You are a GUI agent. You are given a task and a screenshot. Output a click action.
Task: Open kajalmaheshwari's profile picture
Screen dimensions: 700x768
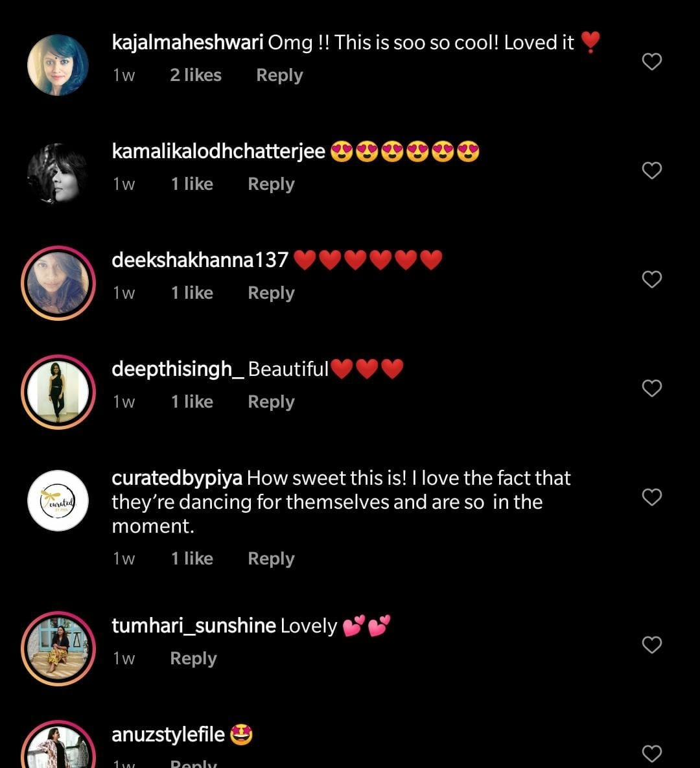[x=58, y=65]
